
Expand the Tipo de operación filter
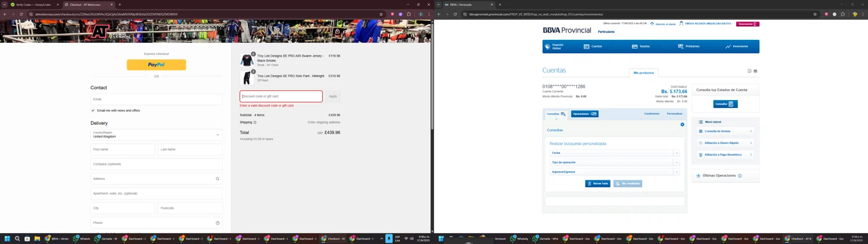[615, 162]
